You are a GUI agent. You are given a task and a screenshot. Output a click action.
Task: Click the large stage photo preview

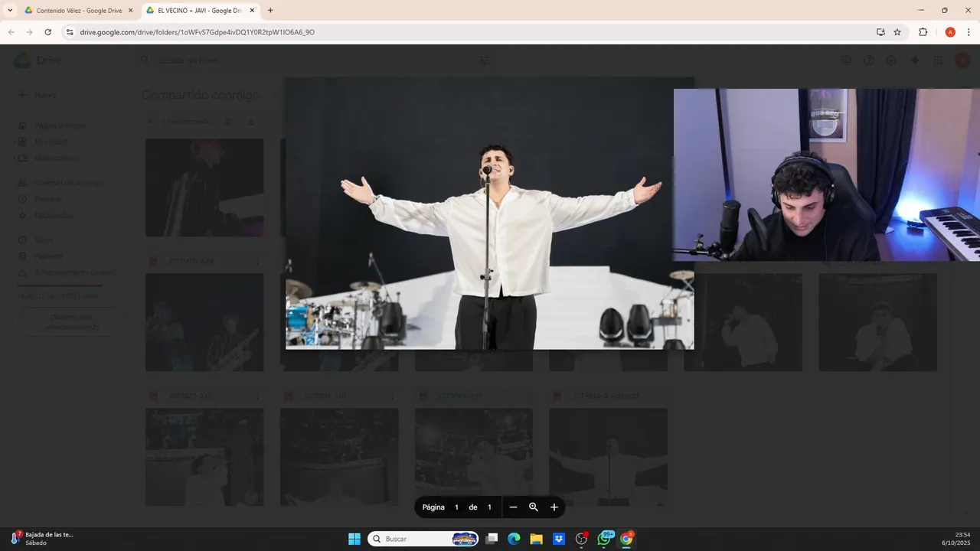pos(489,214)
